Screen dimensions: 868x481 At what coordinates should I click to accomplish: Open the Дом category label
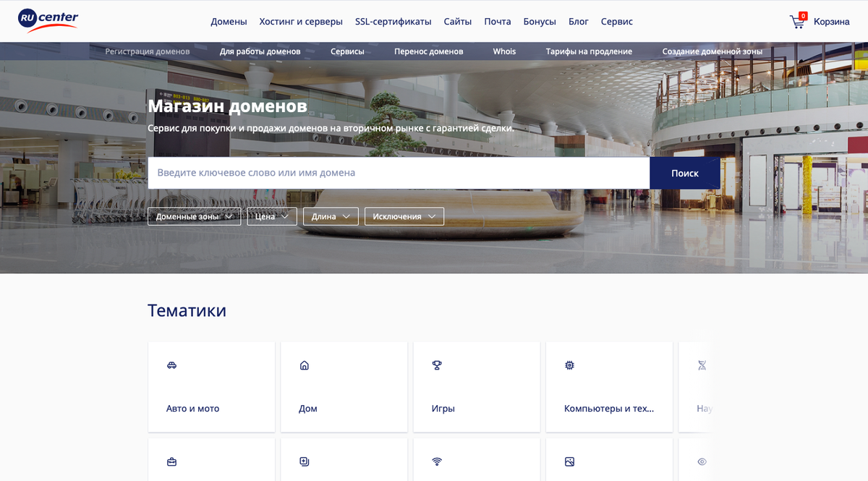coord(308,409)
